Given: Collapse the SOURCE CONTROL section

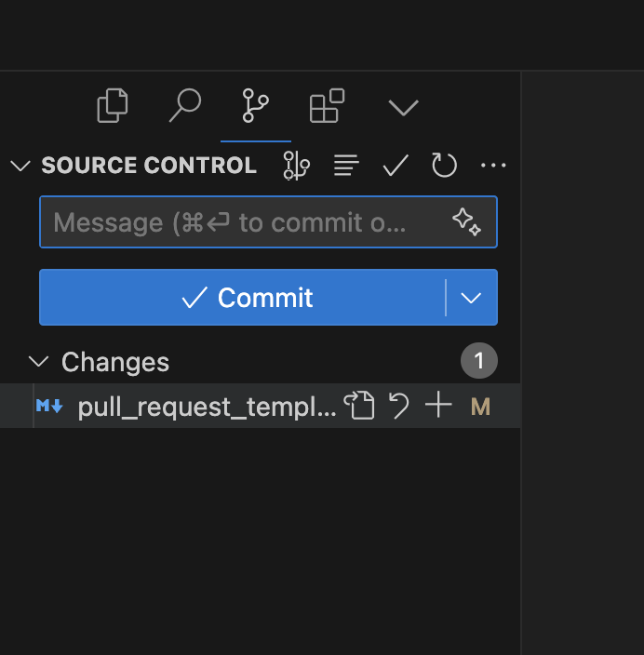Looking at the screenshot, I should (20, 166).
